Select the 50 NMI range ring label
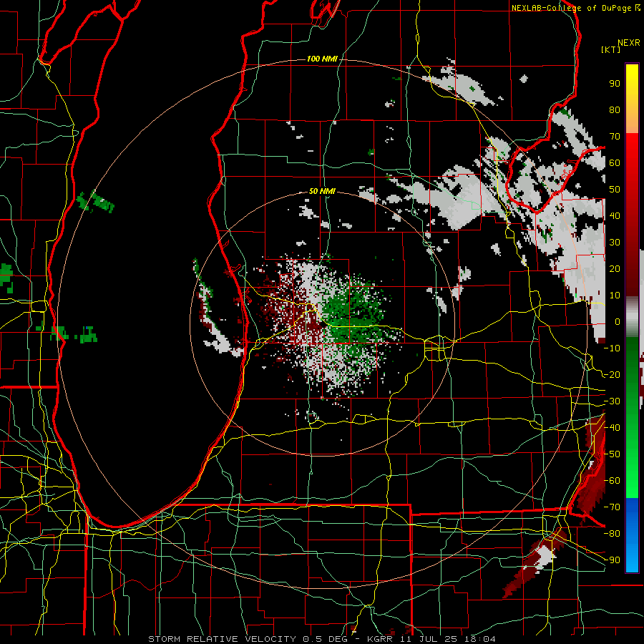 point(322,191)
